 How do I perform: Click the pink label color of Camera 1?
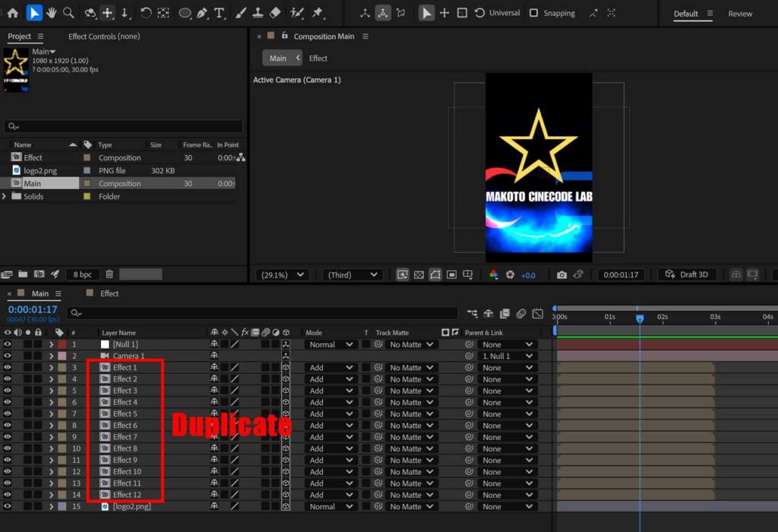point(62,356)
